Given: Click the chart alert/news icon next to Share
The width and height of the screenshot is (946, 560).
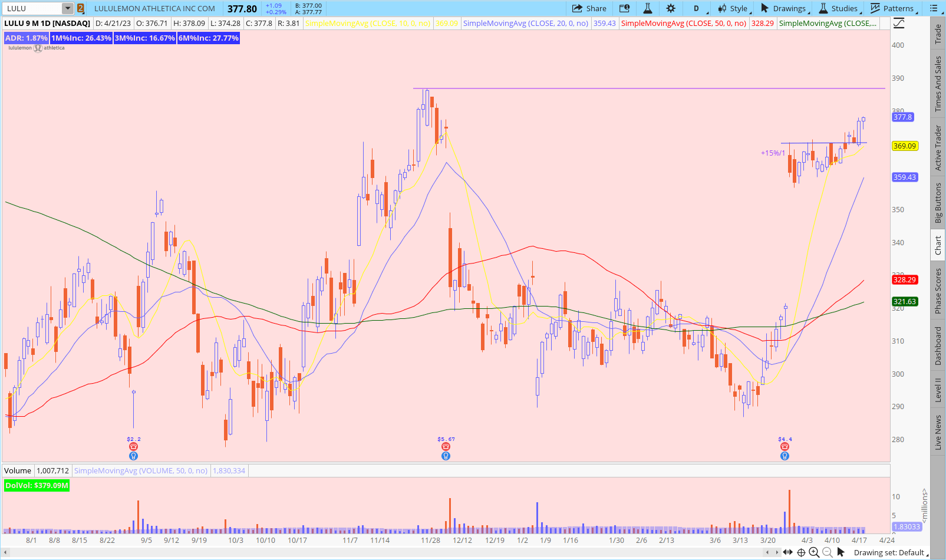Looking at the screenshot, I should click(x=624, y=8).
